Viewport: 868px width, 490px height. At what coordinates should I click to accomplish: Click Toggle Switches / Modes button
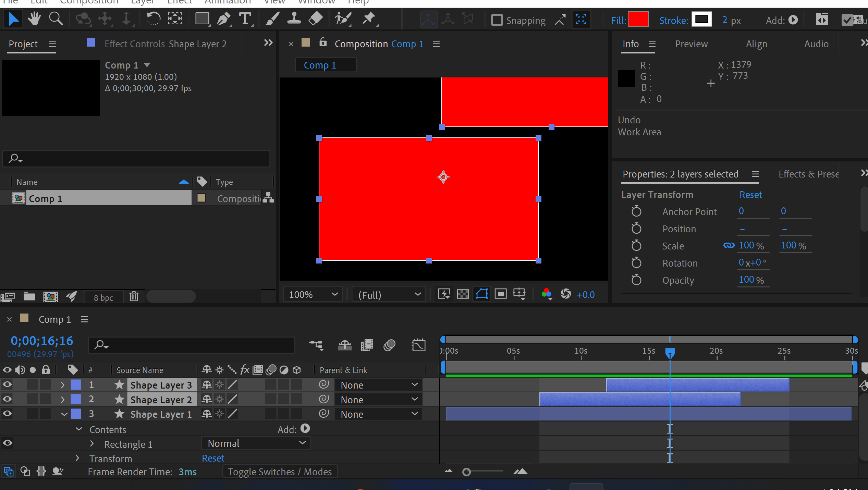point(280,472)
